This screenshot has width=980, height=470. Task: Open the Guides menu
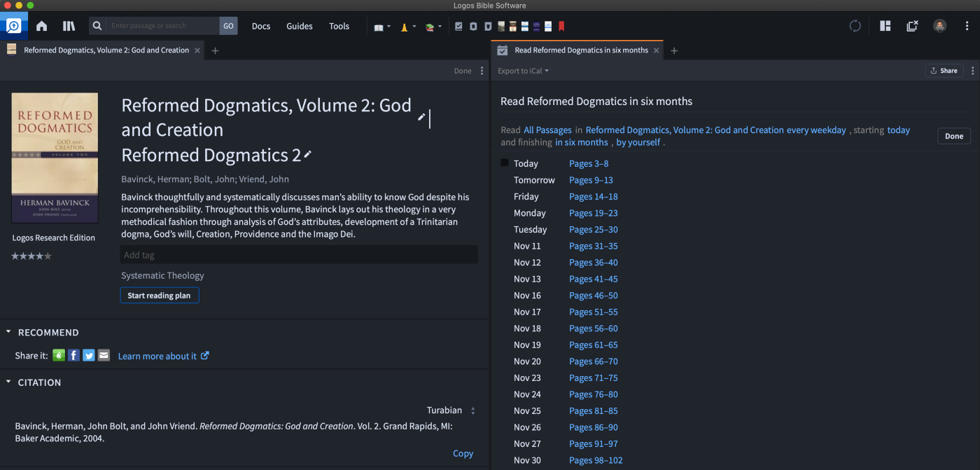(x=300, y=26)
